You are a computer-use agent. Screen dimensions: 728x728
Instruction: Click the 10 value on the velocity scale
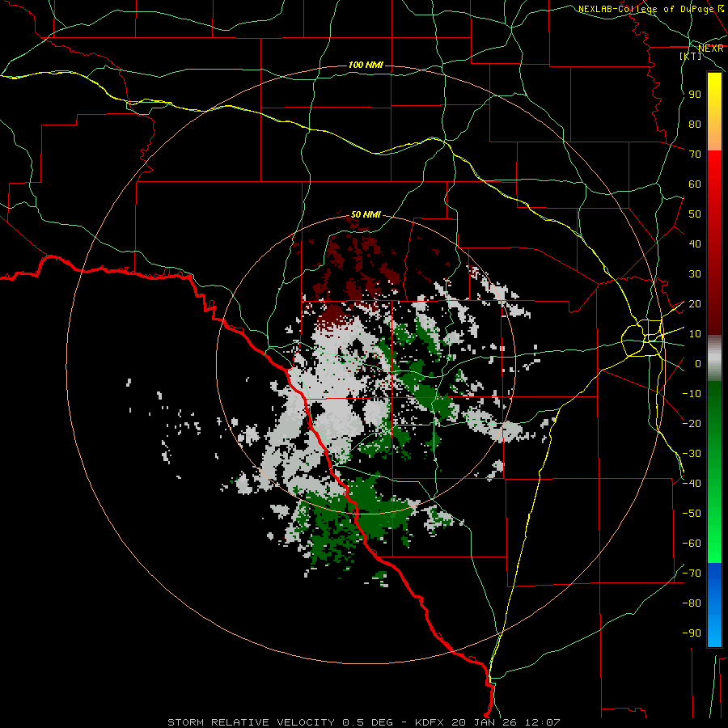[x=695, y=334]
